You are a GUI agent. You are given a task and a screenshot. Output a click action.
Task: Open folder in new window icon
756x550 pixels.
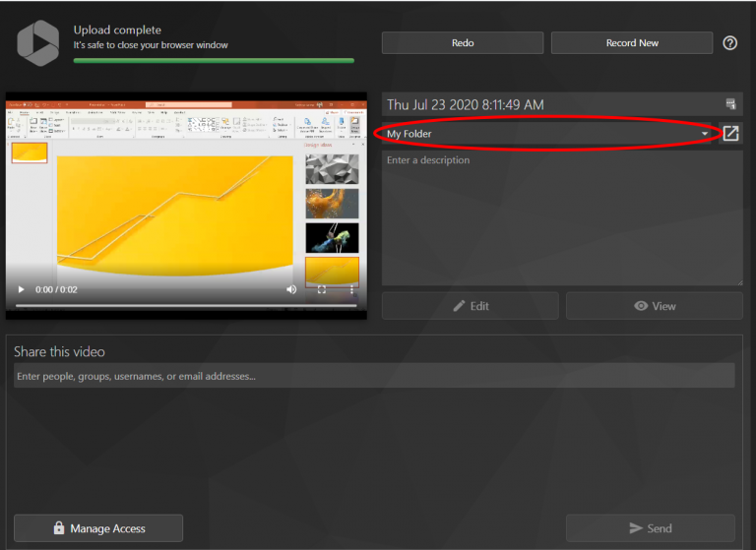pyautogui.click(x=731, y=133)
